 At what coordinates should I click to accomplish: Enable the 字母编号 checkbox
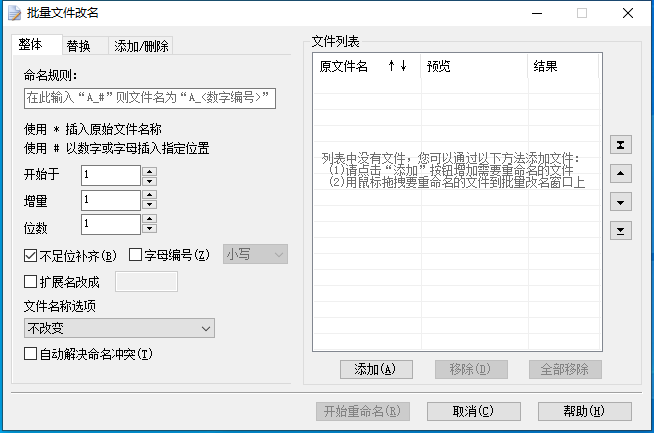click(136, 254)
